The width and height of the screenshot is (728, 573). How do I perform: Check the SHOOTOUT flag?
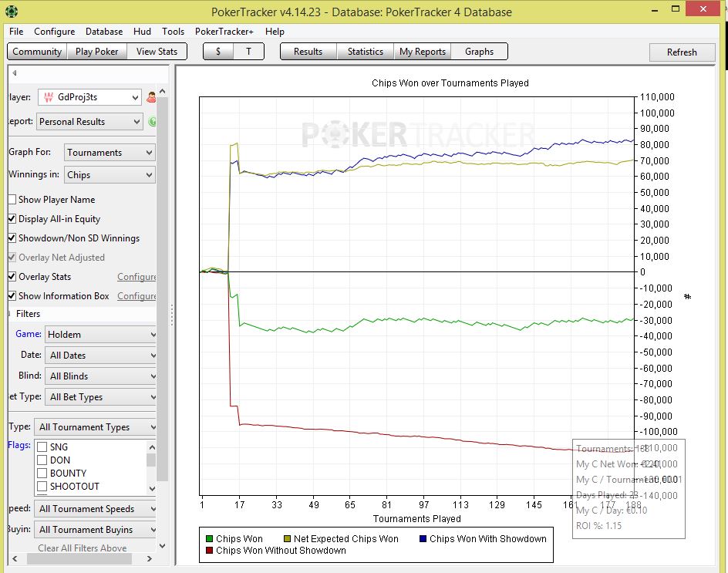click(x=42, y=486)
